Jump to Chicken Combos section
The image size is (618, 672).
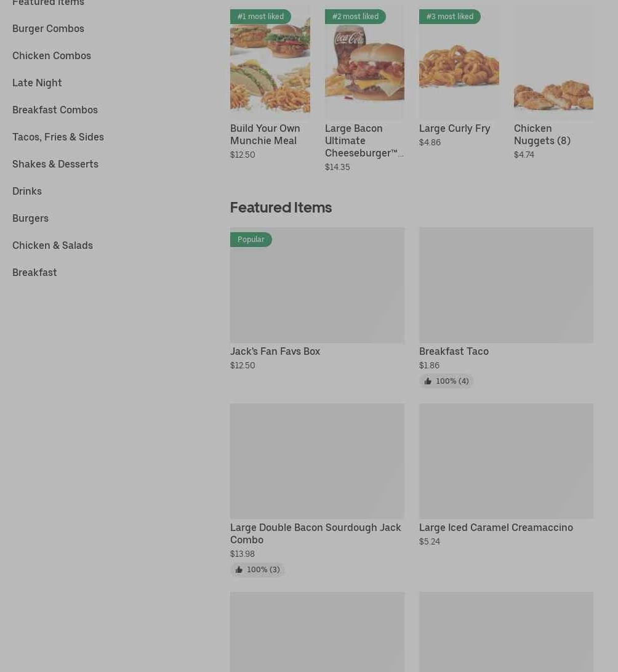[52, 55]
